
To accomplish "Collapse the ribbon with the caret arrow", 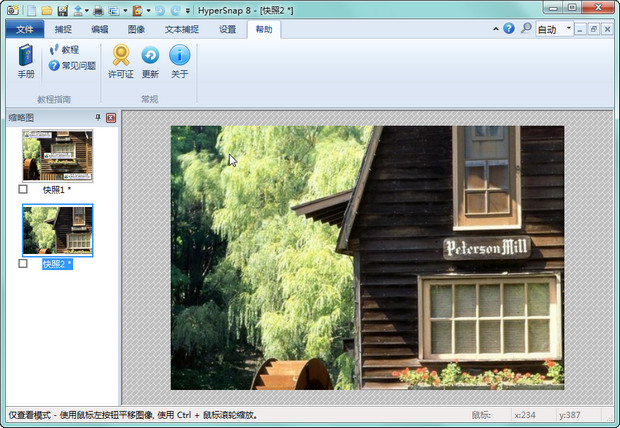I will point(496,29).
